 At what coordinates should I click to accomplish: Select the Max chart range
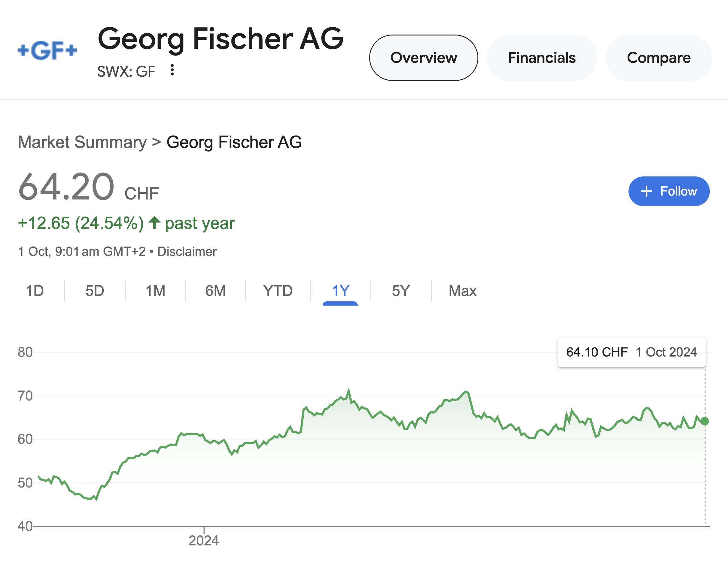(x=463, y=290)
